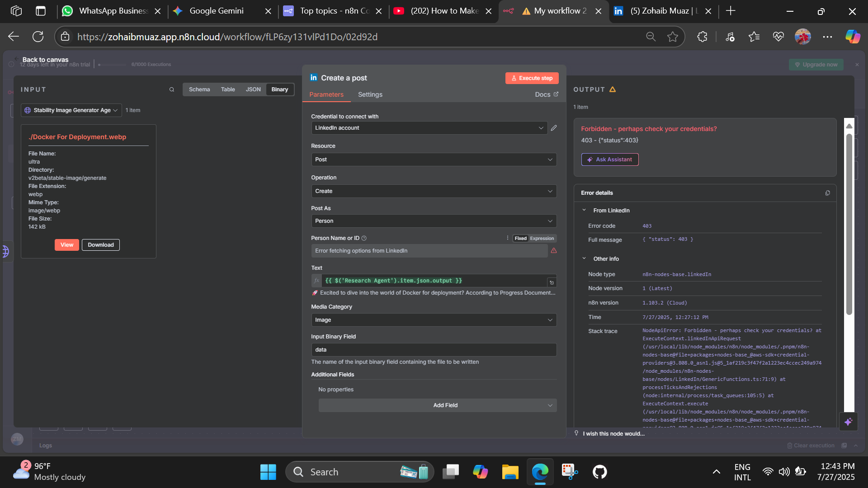Switch to the Settings tab
The image size is (868, 488).
click(x=370, y=94)
